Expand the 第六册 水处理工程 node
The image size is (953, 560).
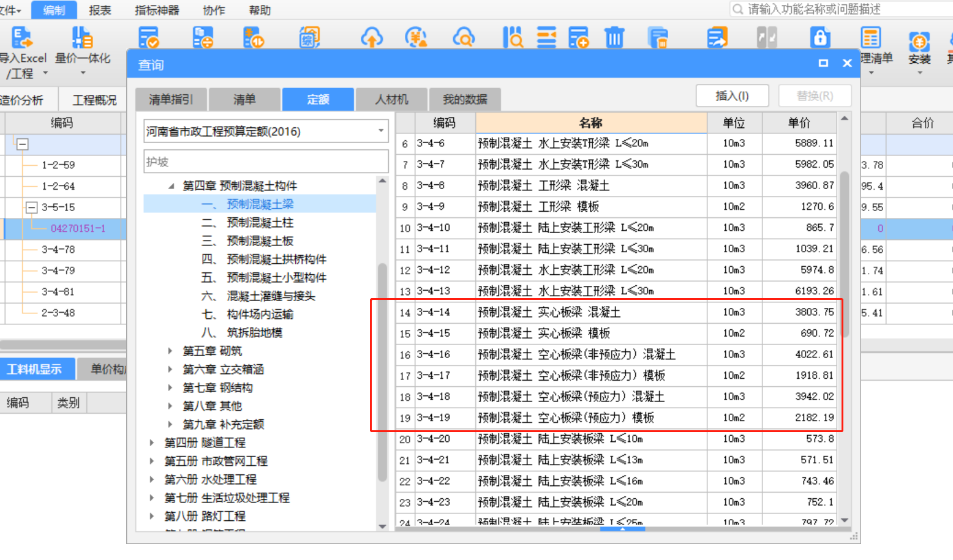pyautogui.click(x=152, y=479)
